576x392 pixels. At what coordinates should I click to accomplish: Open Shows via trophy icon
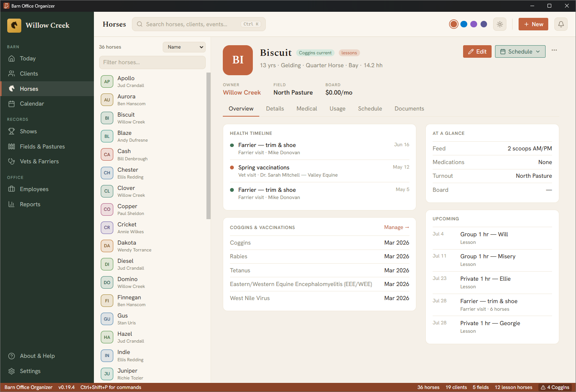tap(12, 131)
